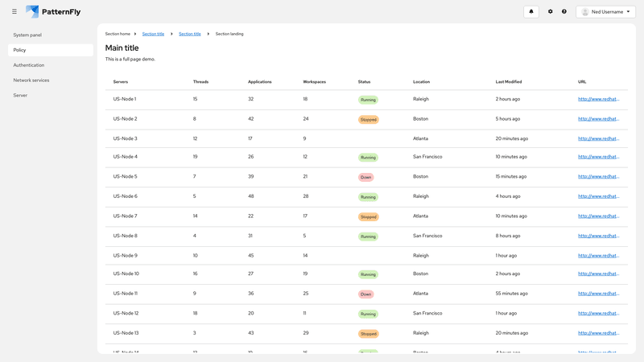Go to Network services page
The width and height of the screenshot is (644, 362).
[x=31, y=80]
